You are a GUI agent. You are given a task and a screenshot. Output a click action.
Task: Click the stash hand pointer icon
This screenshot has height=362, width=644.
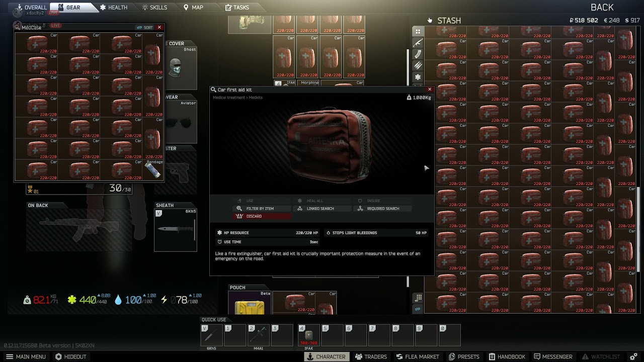tap(430, 21)
